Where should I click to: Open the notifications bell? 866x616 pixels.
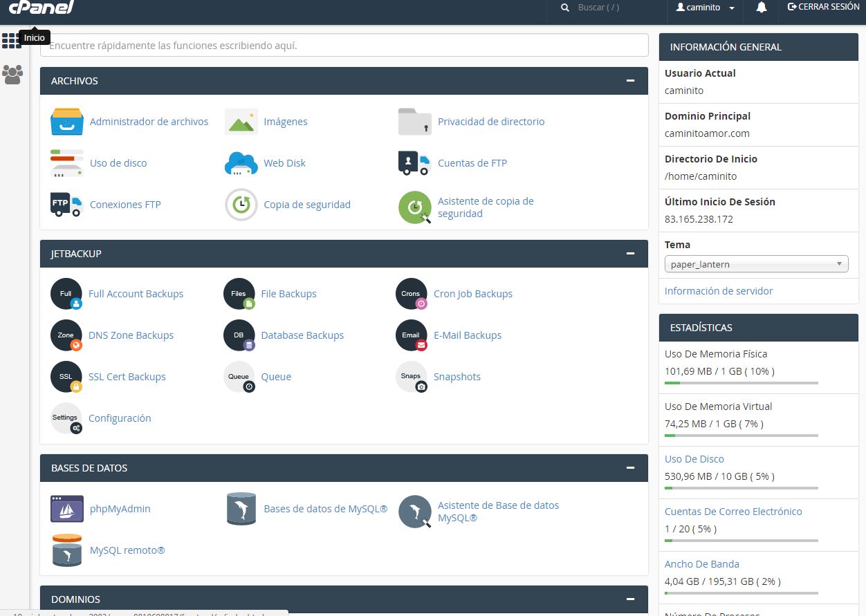click(x=761, y=7)
